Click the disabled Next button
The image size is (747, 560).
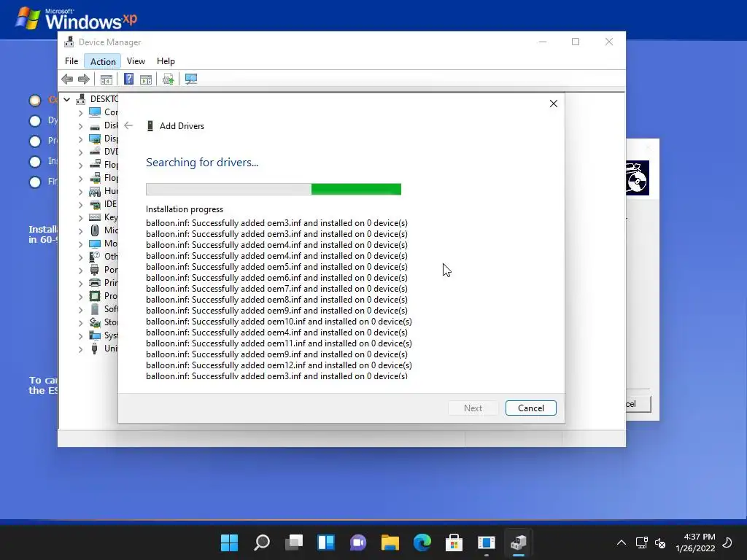pyautogui.click(x=473, y=408)
